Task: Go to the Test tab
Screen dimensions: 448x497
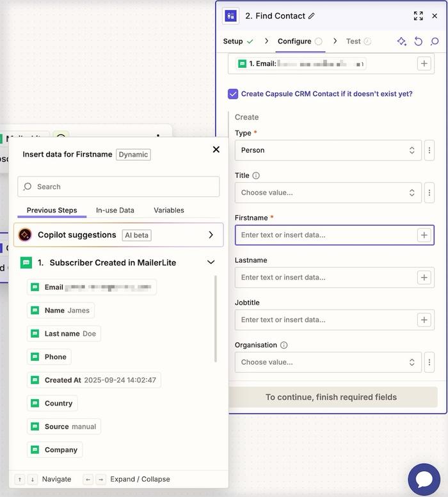Action: (358, 41)
